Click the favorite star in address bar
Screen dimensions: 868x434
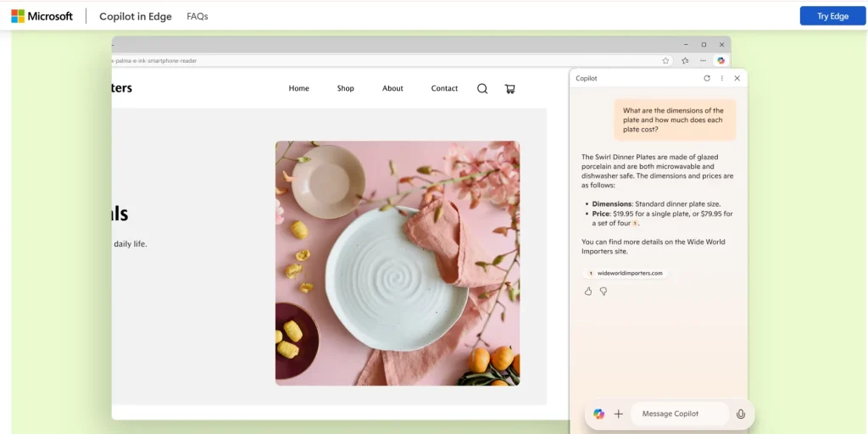coord(665,61)
